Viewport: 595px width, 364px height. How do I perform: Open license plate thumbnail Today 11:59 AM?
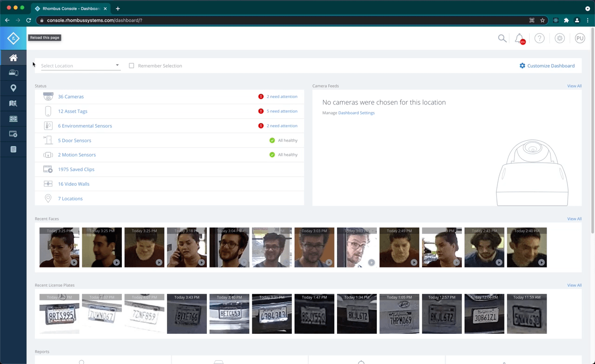tap(527, 314)
